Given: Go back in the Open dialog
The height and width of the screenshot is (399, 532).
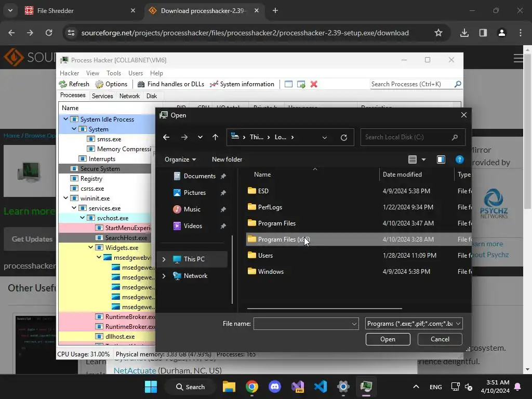Looking at the screenshot, I should (x=166, y=137).
